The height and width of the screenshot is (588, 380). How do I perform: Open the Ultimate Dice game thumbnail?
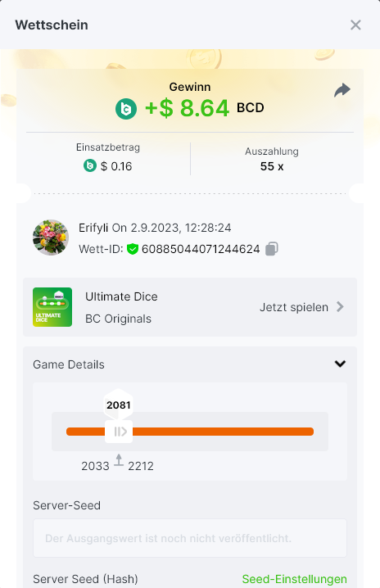tap(52, 307)
